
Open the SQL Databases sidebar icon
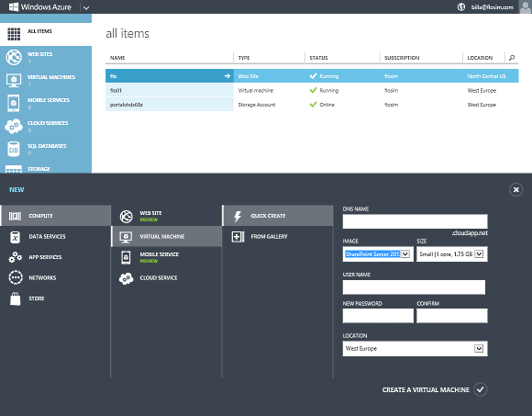point(14,149)
